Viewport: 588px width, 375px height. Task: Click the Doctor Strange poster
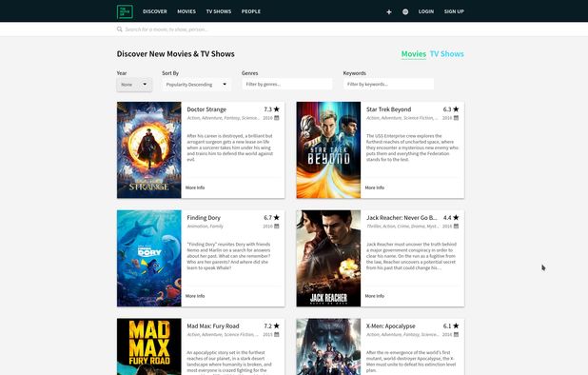pyautogui.click(x=148, y=150)
